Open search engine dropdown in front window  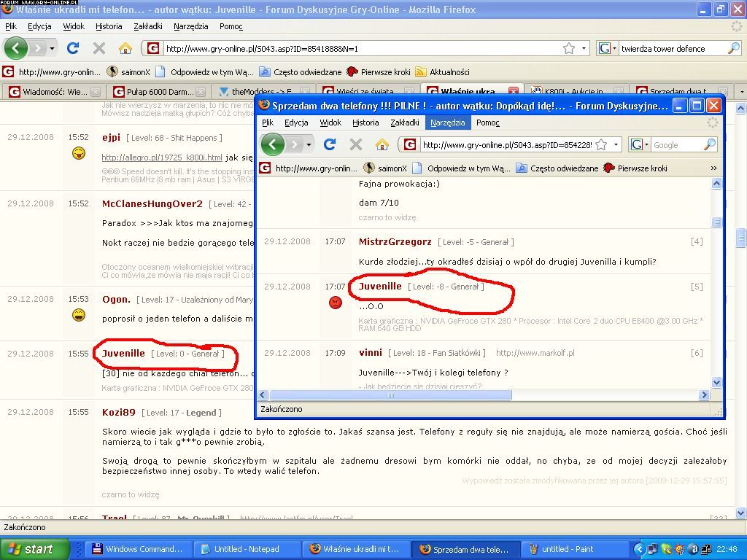[x=646, y=145]
